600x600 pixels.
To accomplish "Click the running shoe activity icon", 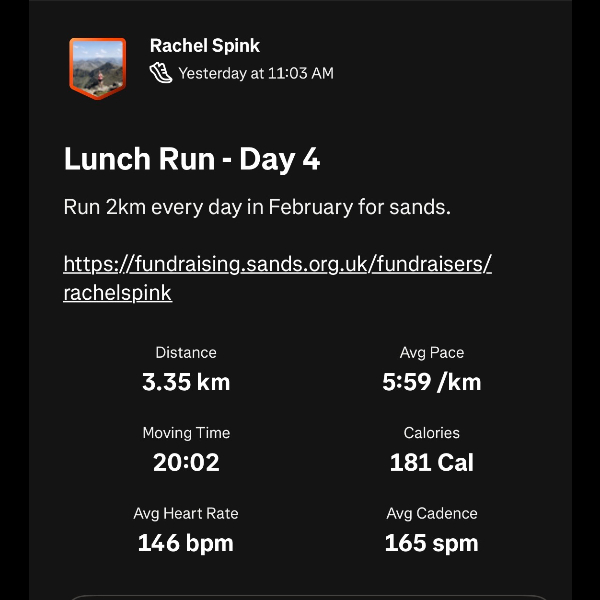I will (161, 73).
